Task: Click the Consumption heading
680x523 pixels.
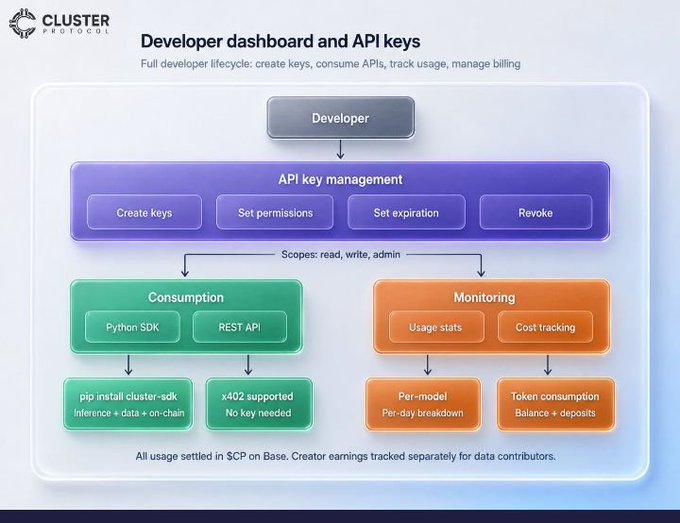Action: (x=186, y=297)
